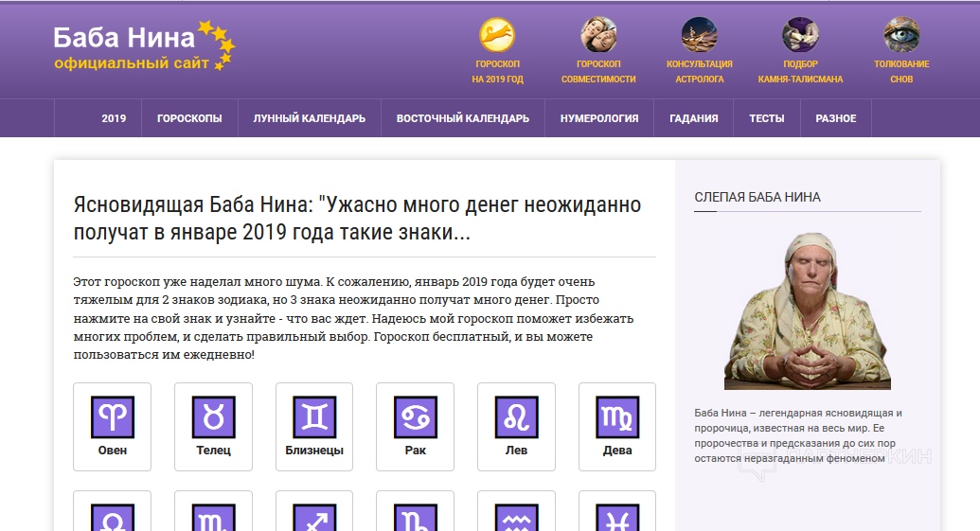Click the Рак label text
The image size is (980, 531).
416,451
